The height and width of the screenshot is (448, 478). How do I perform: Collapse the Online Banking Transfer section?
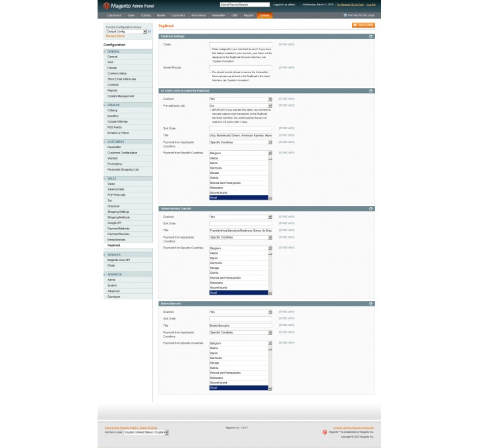[371, 209]
